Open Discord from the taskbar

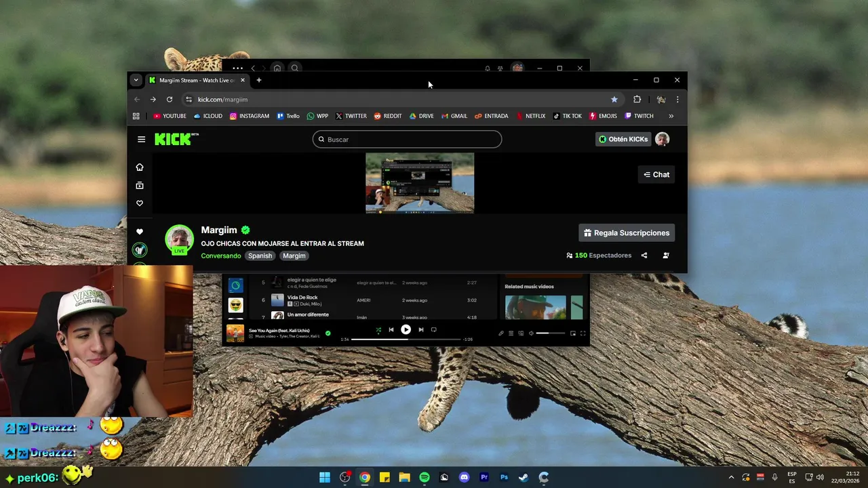[464, 477]
